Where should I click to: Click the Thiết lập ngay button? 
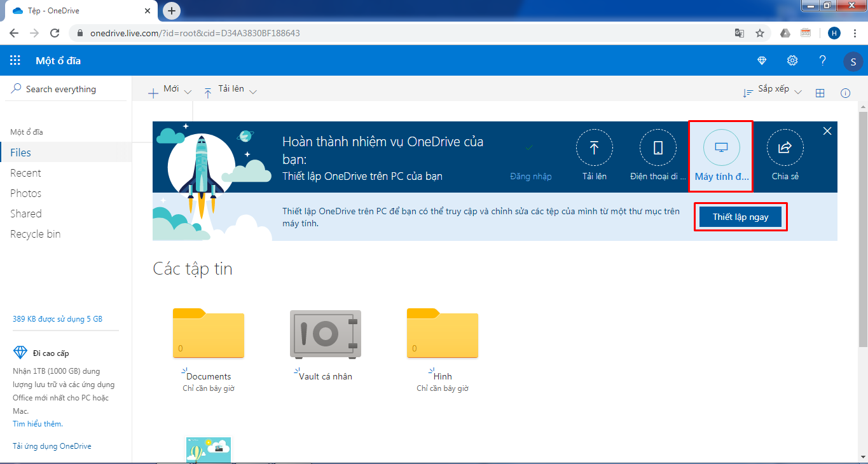click(x=740, y=217)
